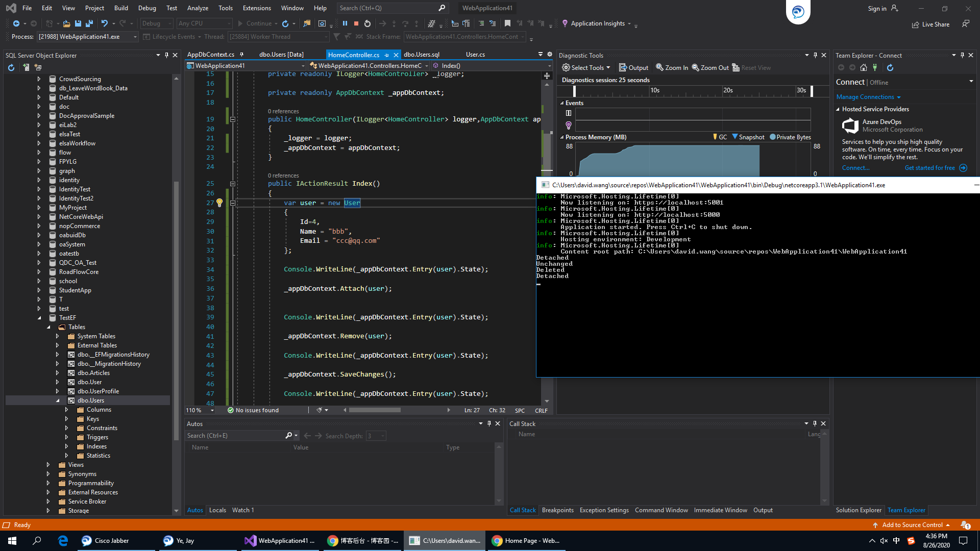This screenshot has width=980, height=551.
Task: Refresh the SQL Server Object Explorer
Action: (x=11, y=67)
